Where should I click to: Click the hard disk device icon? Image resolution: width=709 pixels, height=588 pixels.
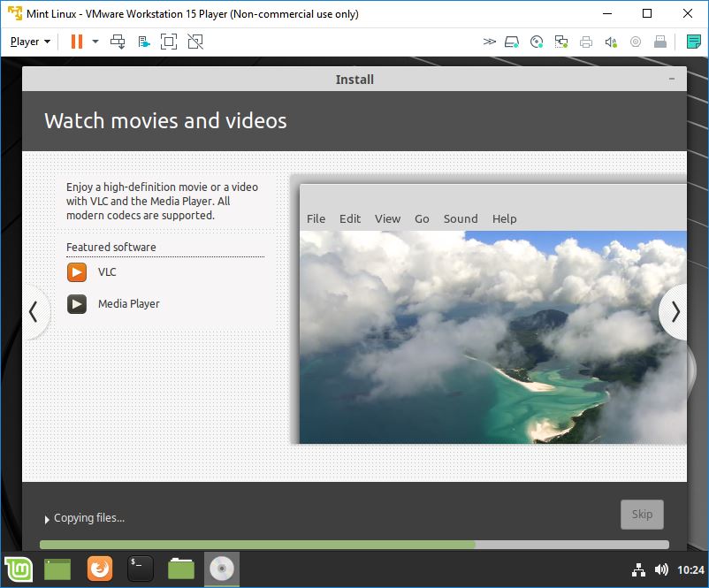(x=512, y=42)
